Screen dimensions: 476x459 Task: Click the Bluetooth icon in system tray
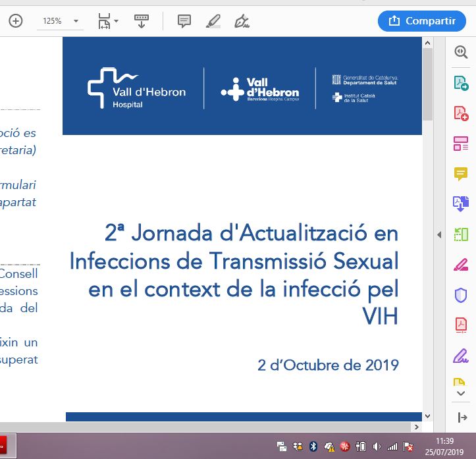click(313, 446)
